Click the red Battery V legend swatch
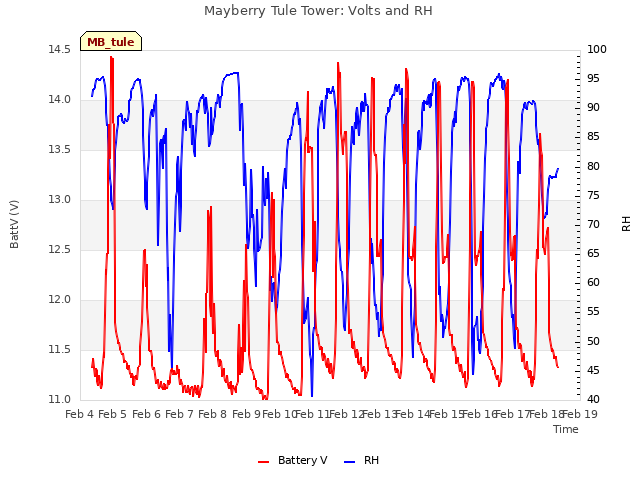640x480 pixels. pos(264,462)
